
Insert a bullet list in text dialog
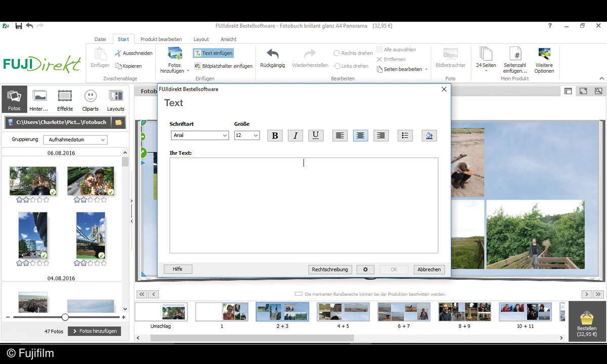point(405,135)
